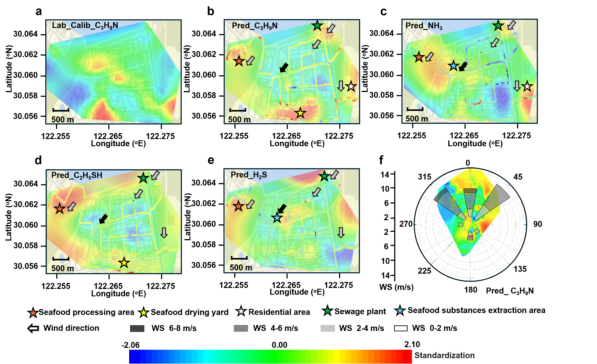Click the WS (m/s) axis label
Image resolution: width=597 pixels, height=364 pixels.
(396, 287)
